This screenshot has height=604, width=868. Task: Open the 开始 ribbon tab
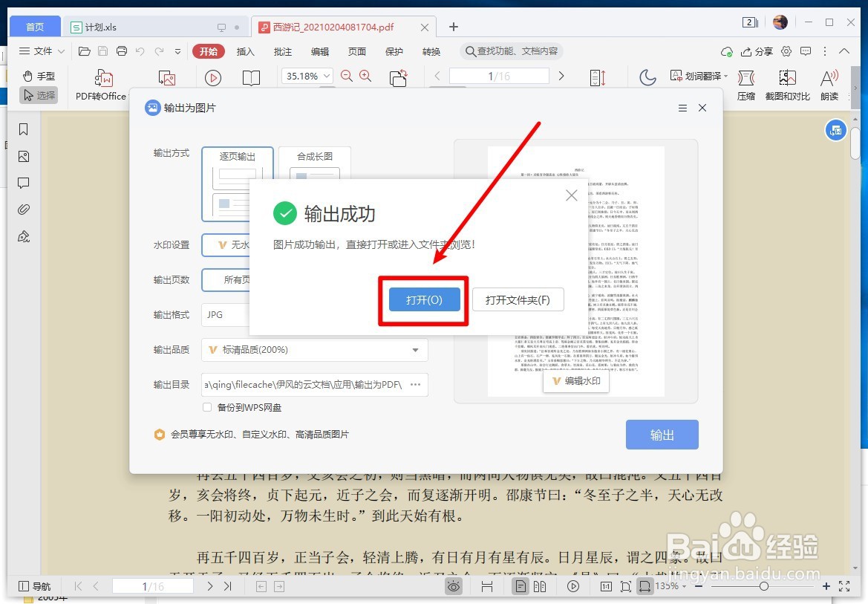[x=208, y=51]
